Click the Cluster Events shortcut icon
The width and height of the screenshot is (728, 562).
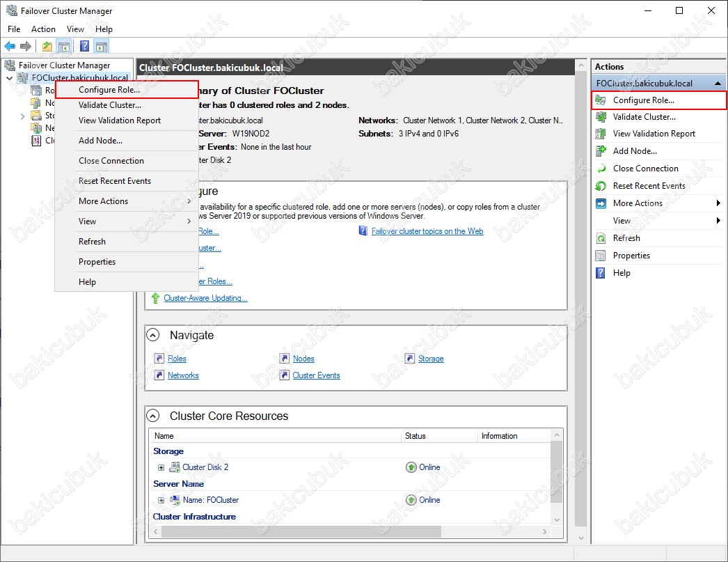(284, 375)
